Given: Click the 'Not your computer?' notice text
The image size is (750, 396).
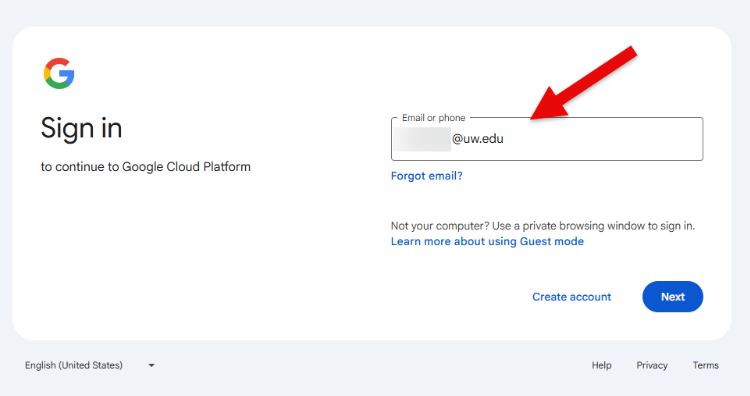Looking at the screenshot, I should coord(543,226).
